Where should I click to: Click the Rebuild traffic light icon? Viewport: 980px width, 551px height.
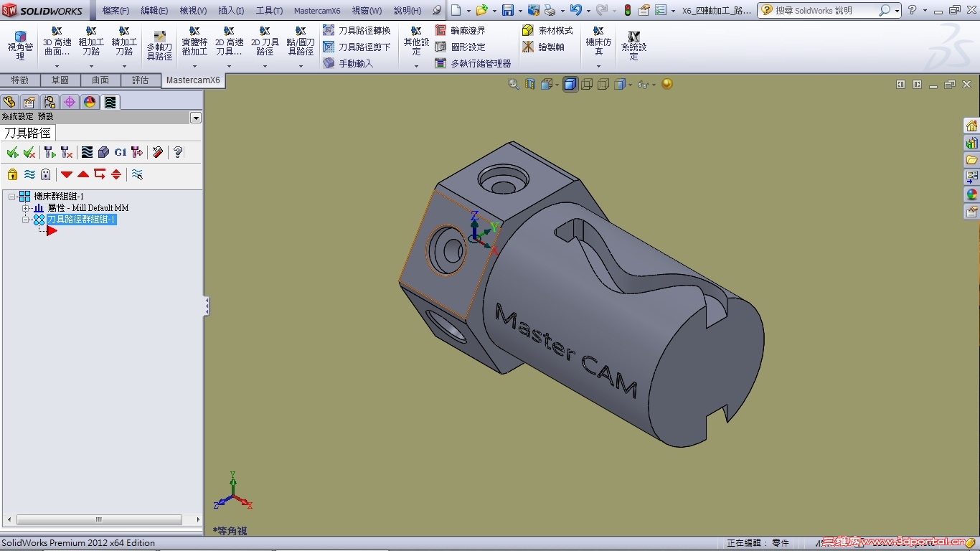(x=628, y=10)
